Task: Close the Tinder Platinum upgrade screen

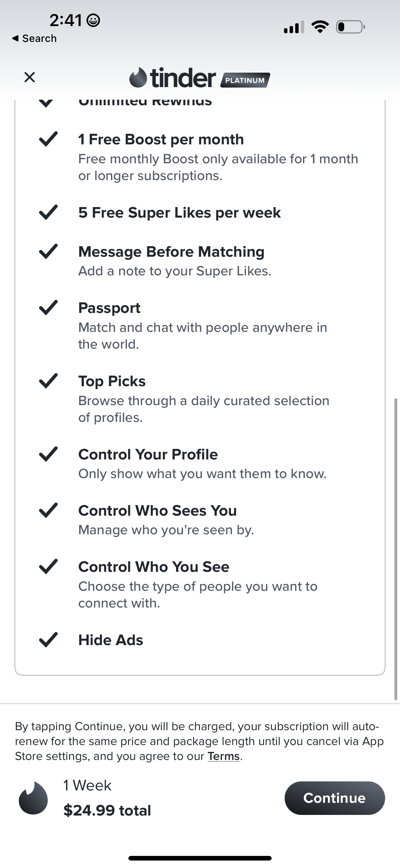Action: [x=30, y=77]
